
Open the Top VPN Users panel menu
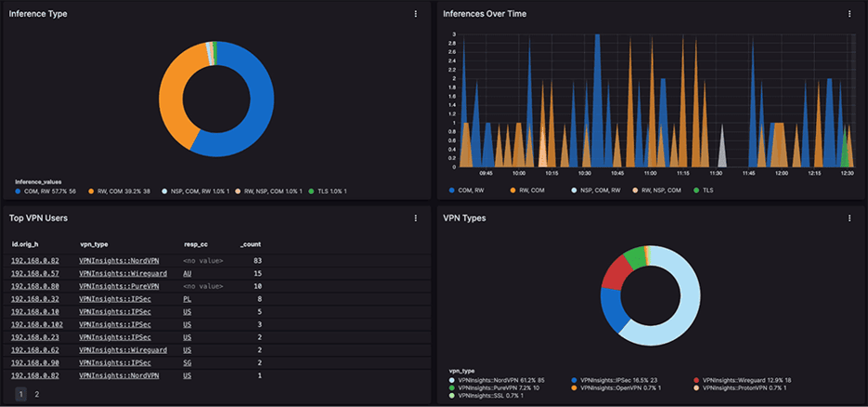[415, 218]
